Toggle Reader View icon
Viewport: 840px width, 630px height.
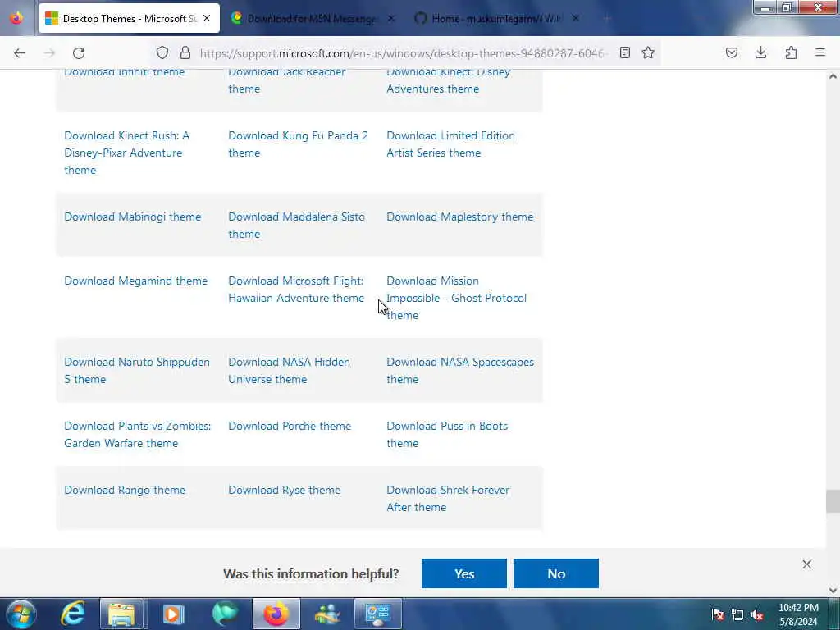(624, 52)
